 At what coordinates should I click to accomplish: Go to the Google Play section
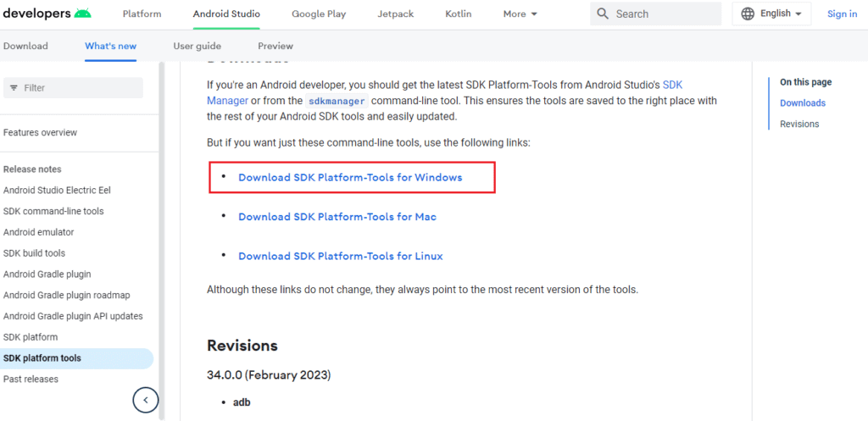(319, 14)
